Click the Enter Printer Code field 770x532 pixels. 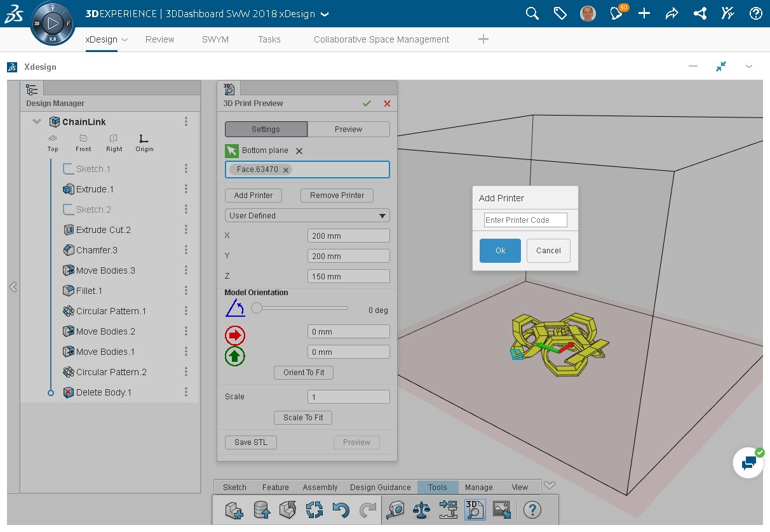(x=525, y=220)
